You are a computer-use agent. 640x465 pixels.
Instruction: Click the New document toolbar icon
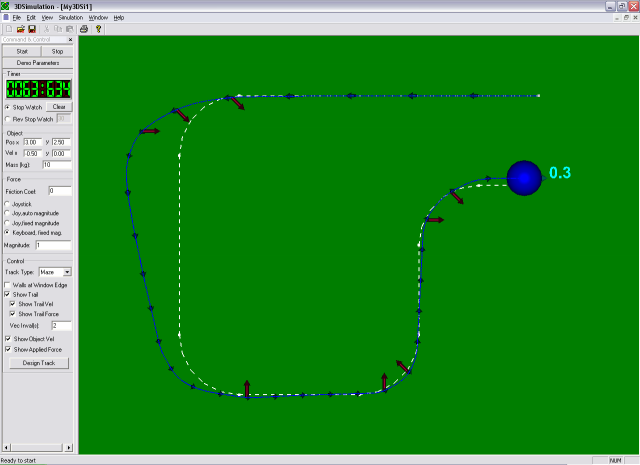tap(9, 29)
